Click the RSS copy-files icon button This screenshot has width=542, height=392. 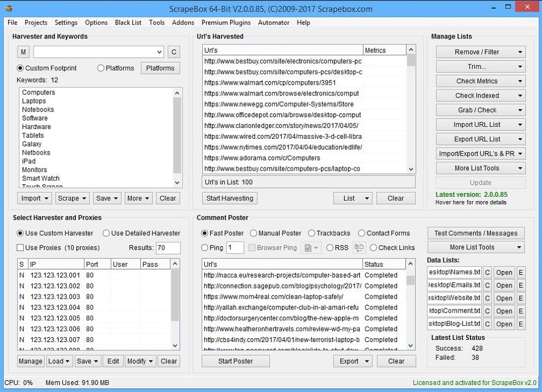[x=359, y=247]
